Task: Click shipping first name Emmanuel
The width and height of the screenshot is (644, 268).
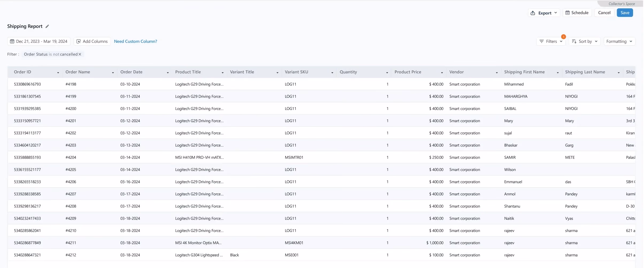Action: 513,182
